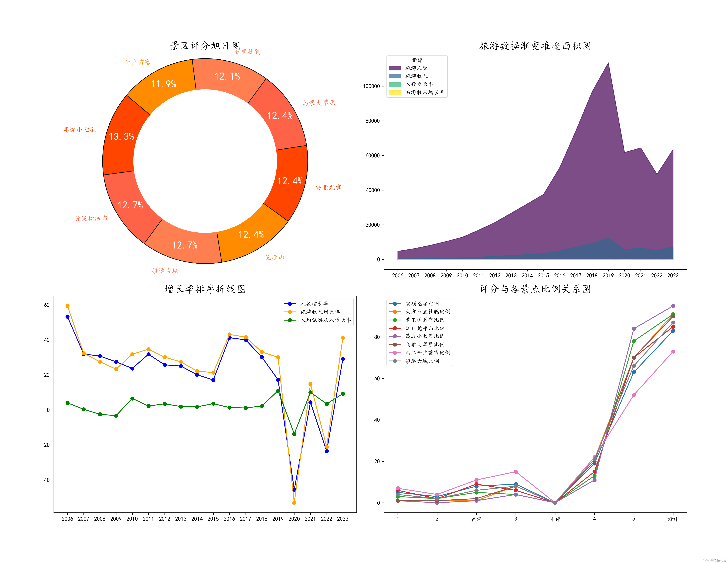This screenshot has height=563, width=728.
Task: Click the 旅游数据渐变堆叠面积图 title
Action: [535, 46]
